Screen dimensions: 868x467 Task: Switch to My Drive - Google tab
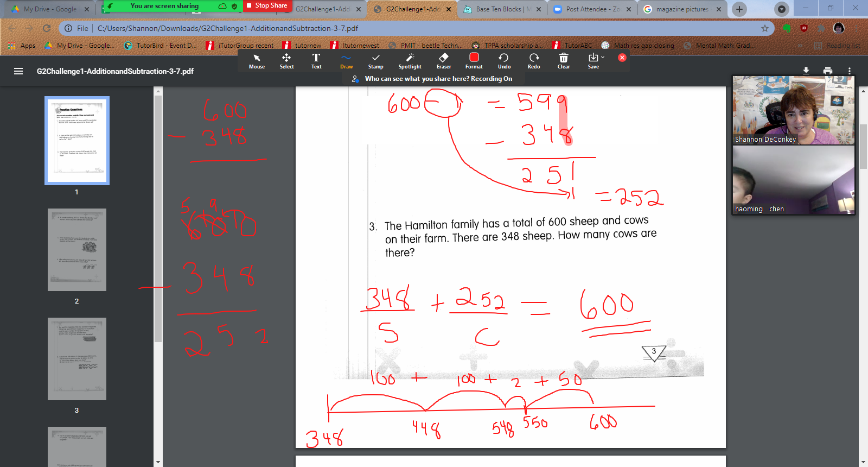50,9
